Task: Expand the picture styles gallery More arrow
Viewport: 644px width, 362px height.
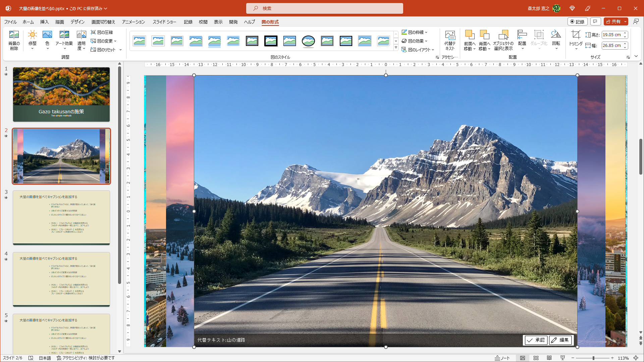Action: click(396, 48)
